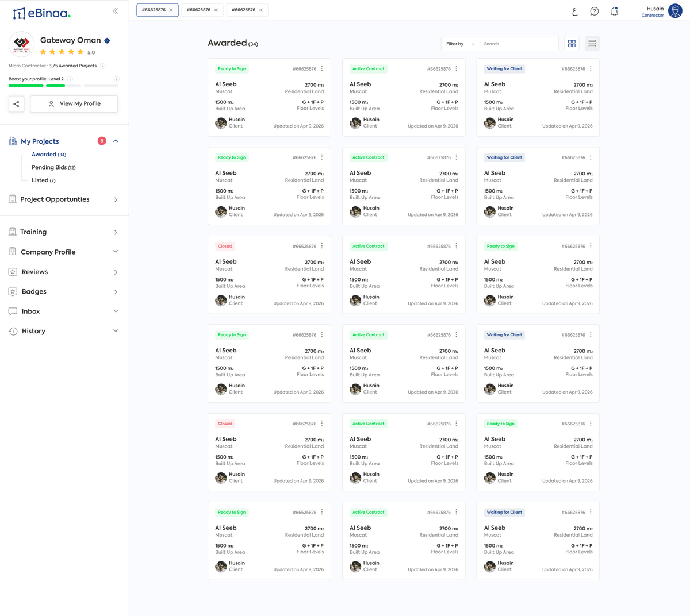Open Listed (7) projects
This screenshot has width=690, height=616.
(44, 180)
